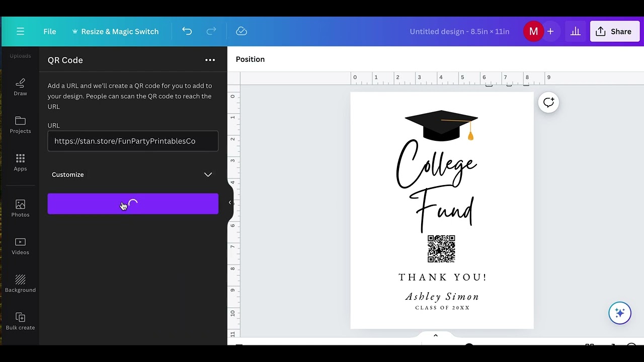The image size is (644, 362).
Task: Open the hamburger main menu
Action: (x=20, y=31)
